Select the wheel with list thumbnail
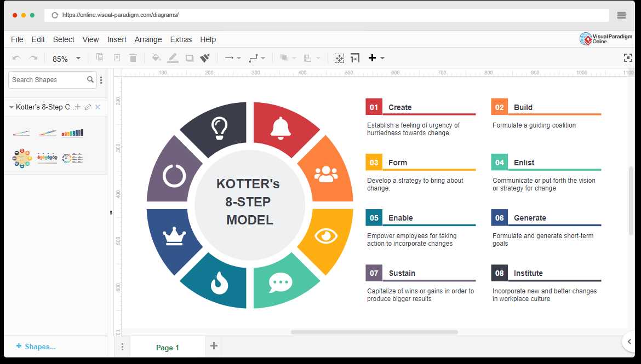This screenshot has width=641, height=364. [72, 158]
